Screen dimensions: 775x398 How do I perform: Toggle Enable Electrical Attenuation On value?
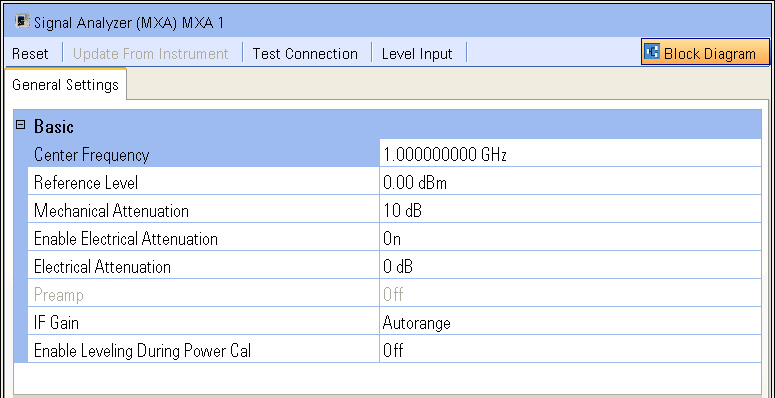coord(570,239)
